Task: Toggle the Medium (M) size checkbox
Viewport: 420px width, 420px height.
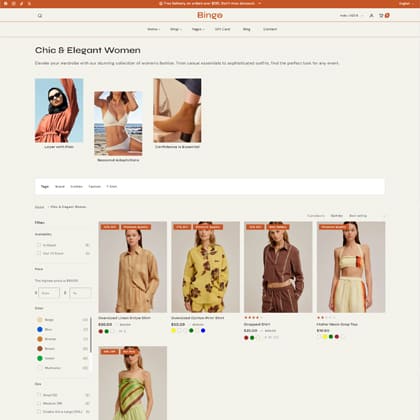Action: pos(39,403)
